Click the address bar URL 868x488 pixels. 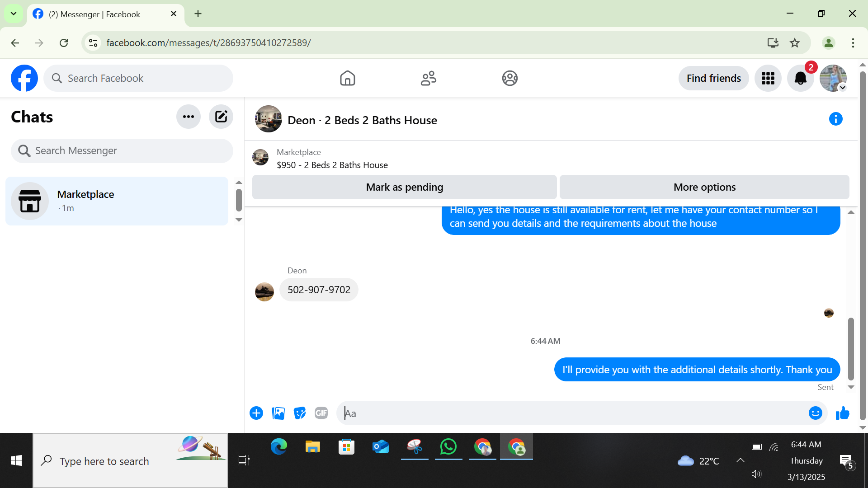[x=208, y=43]
